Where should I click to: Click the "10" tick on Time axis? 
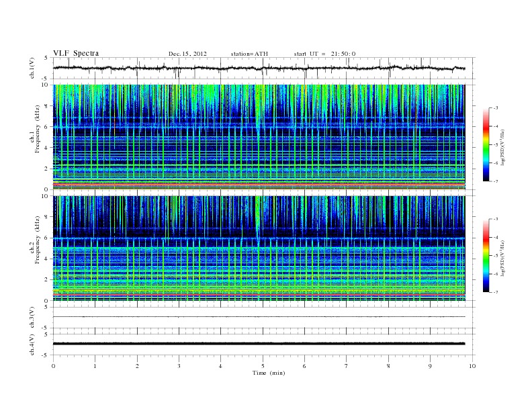point(472,366)
